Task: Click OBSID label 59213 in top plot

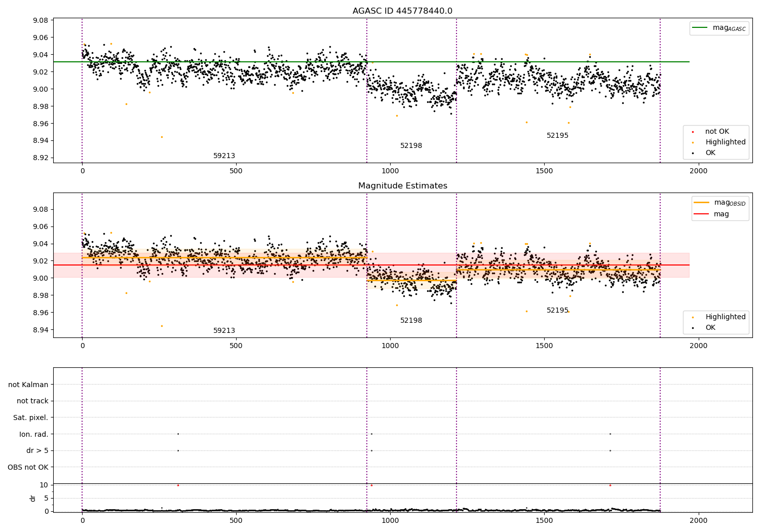Action: [224, 156]
